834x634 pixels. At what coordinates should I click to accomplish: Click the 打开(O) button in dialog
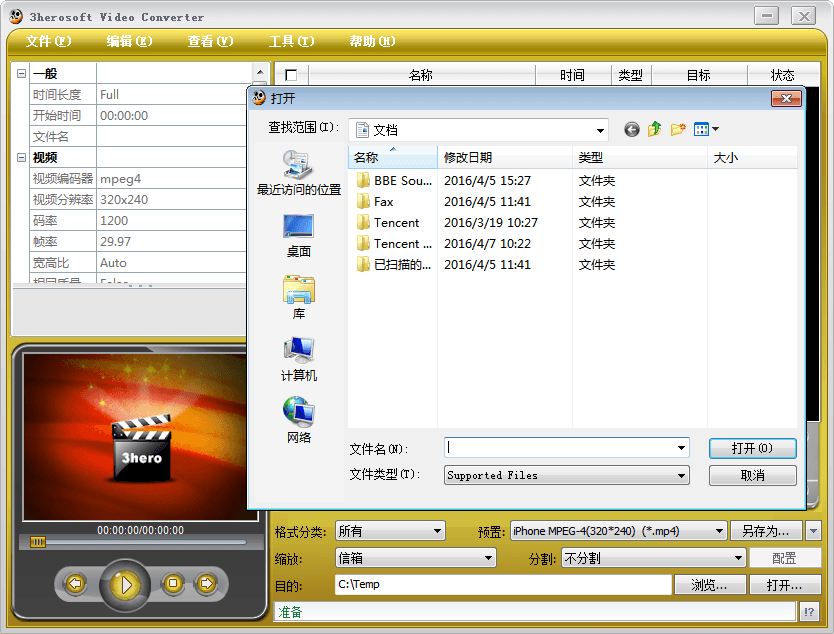(753, 448)
